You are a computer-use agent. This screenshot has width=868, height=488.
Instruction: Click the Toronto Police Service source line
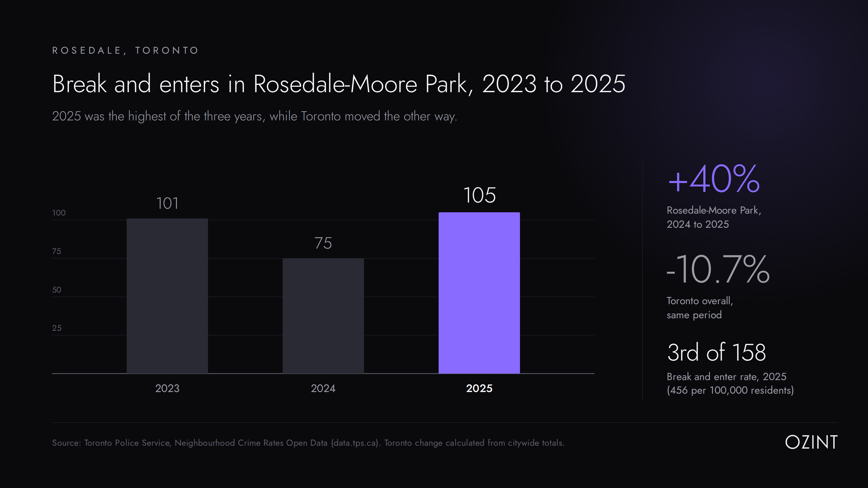click(x=308, y=443)
